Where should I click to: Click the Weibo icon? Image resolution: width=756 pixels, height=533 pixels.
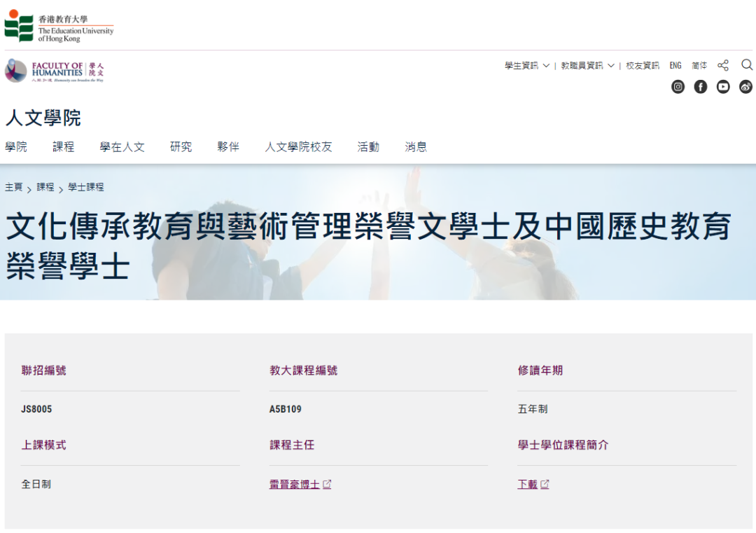click(745, 86)
